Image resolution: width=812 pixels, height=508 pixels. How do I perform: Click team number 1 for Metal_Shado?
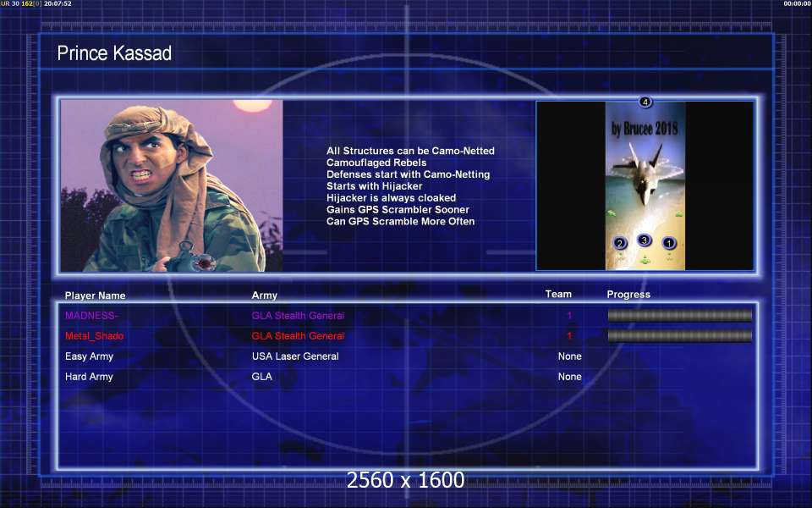click(569, 336)
